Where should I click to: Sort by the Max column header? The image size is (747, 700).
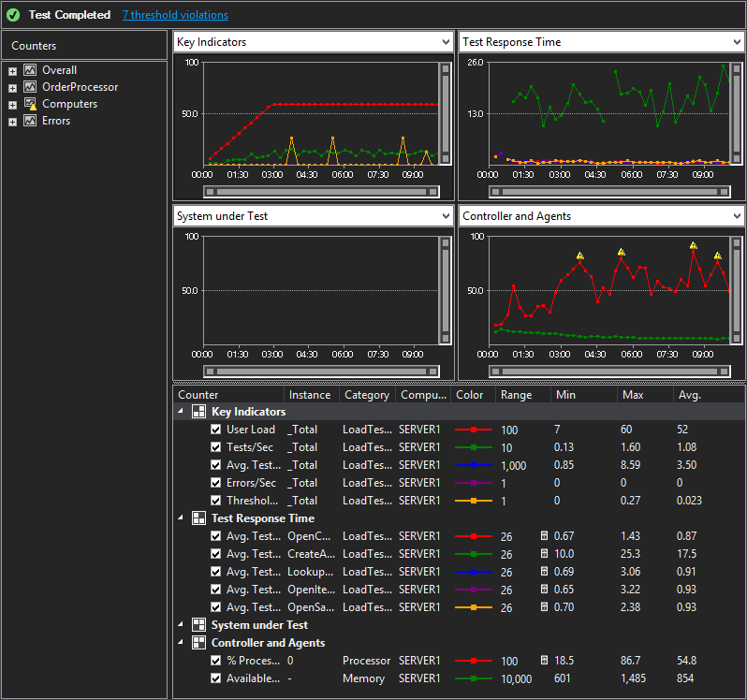click(633, 395)
